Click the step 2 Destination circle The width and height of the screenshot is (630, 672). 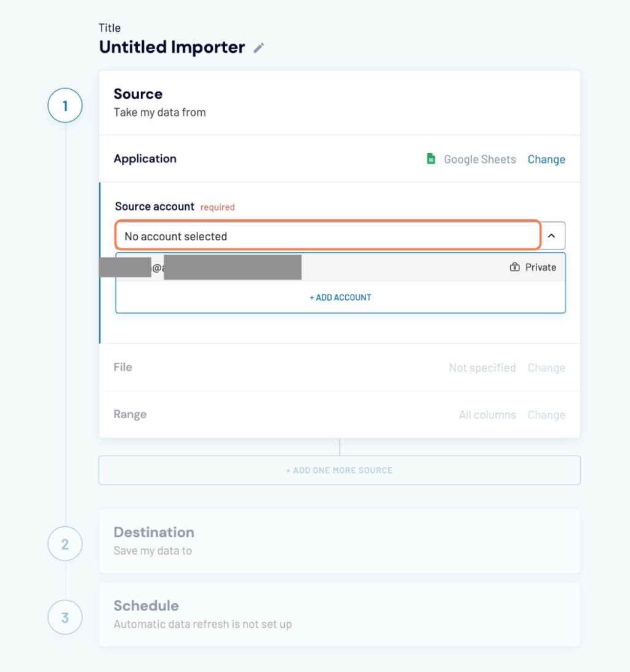[x=65, y=544]
